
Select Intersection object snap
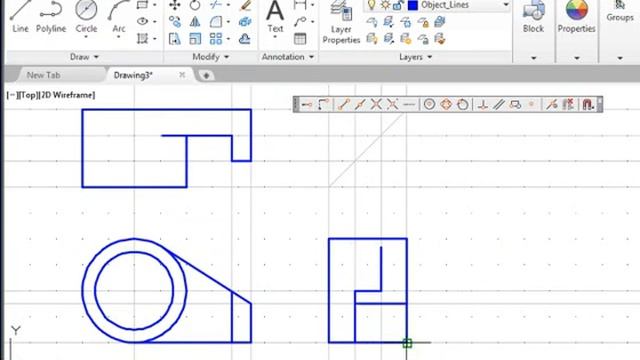tap(376, 105)
